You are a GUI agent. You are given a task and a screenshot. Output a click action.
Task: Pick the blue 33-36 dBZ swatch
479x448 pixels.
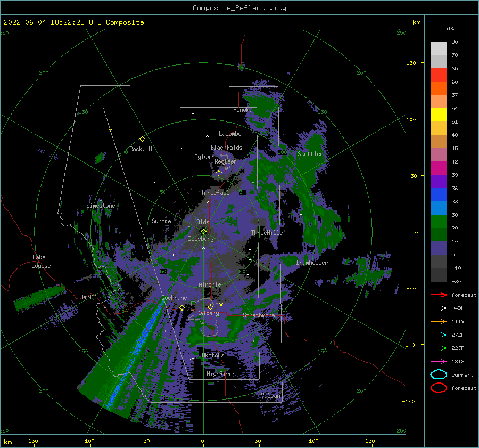(x=439, y=195)
